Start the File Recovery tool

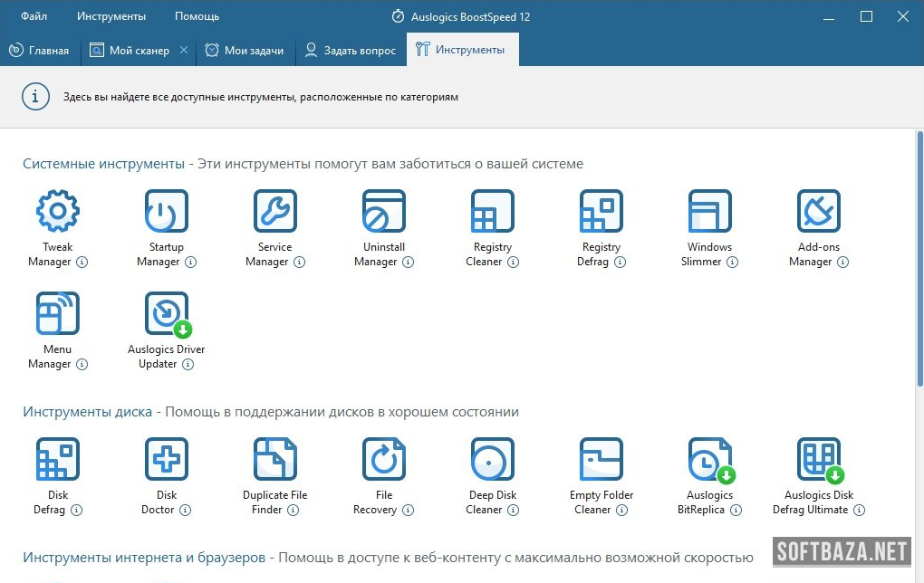383,460
